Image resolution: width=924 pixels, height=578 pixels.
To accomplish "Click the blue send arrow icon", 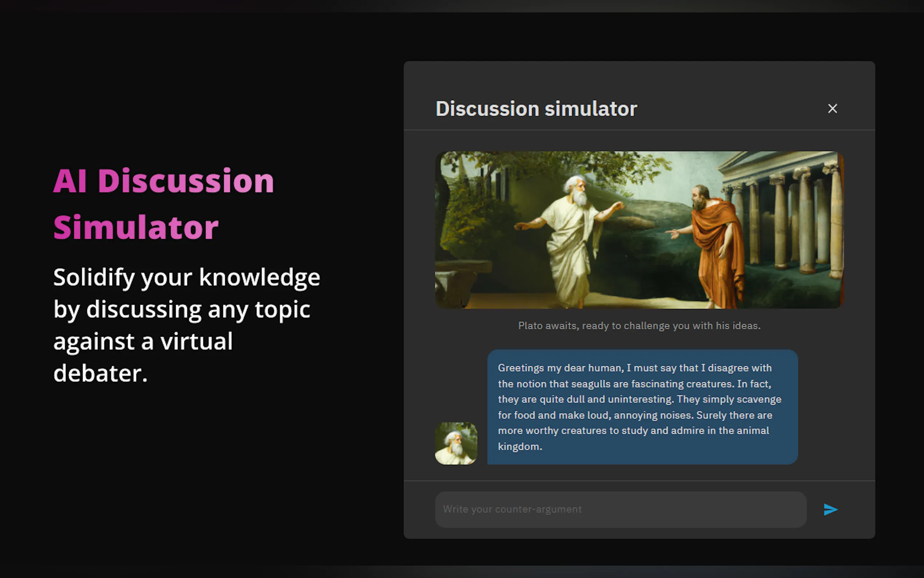I will click(x=830, y=510).
